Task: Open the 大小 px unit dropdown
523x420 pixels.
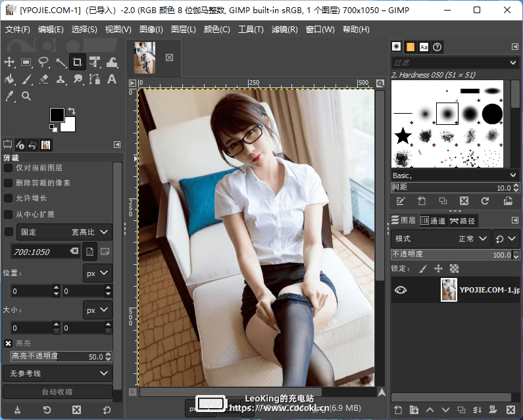Action: [97, 310]
